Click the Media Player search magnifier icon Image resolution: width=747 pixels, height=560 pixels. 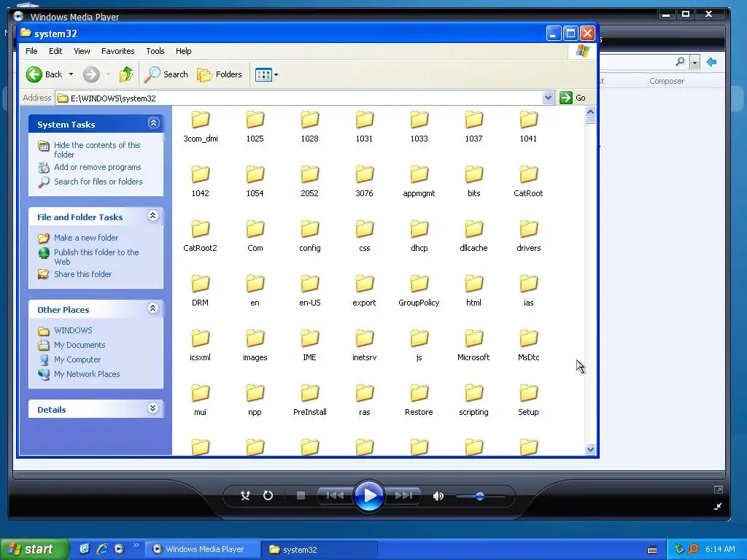681,62
